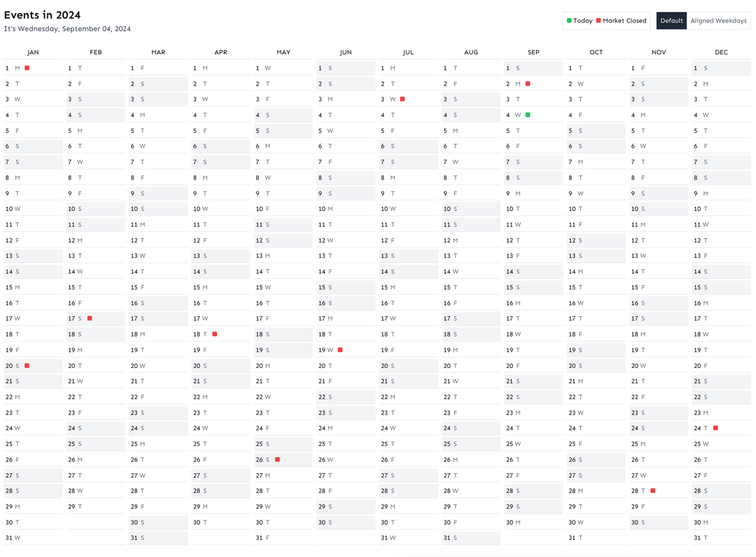
Task: Click the green Today marker on September 4
Action: (528, 115)
